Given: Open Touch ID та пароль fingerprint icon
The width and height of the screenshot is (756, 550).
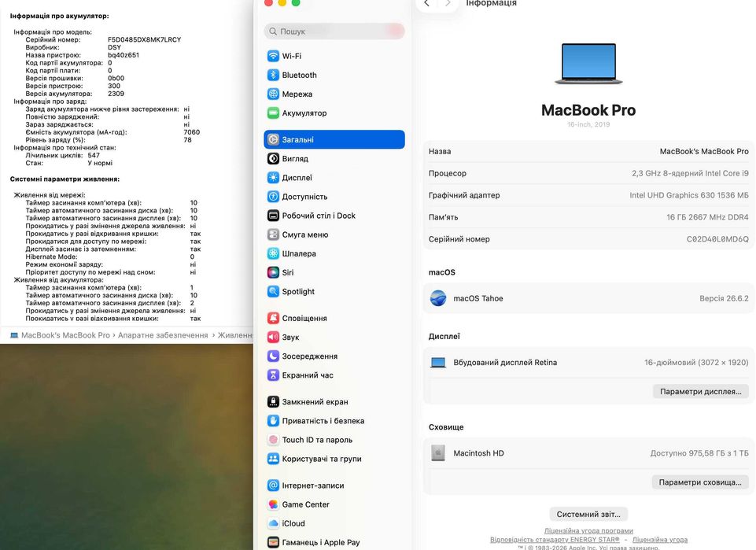Looking at the screenshot, I should pos(273,440).
